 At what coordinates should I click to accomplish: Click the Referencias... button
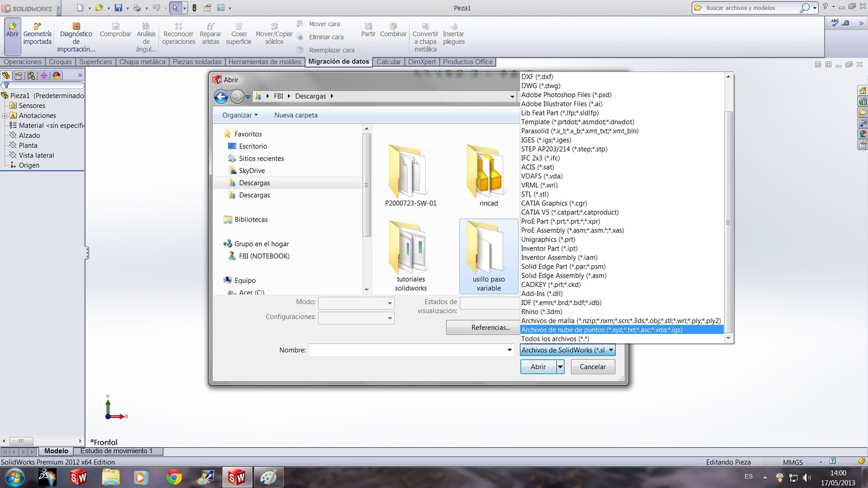(490, 328)
